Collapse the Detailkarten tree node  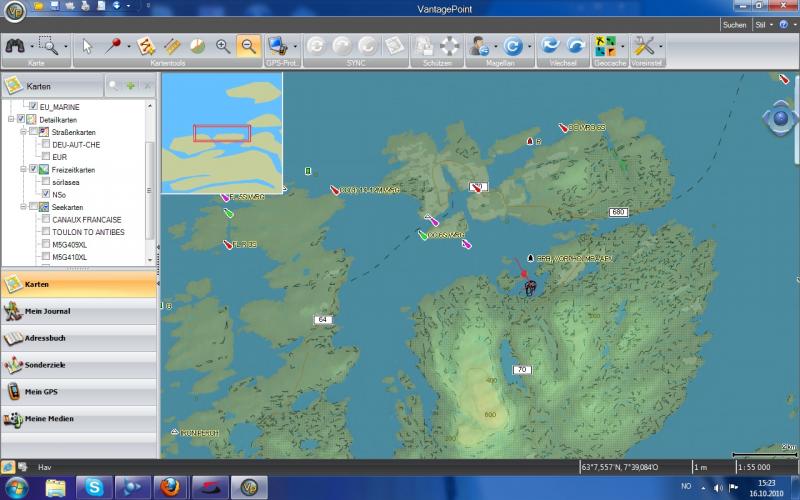pyautogui.click(x=9, y=120)
